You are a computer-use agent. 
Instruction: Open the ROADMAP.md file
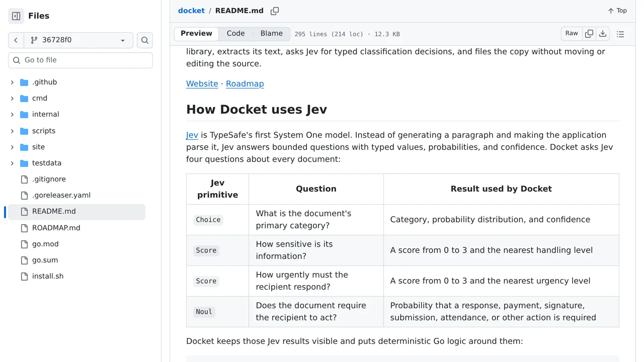(56, 228)
